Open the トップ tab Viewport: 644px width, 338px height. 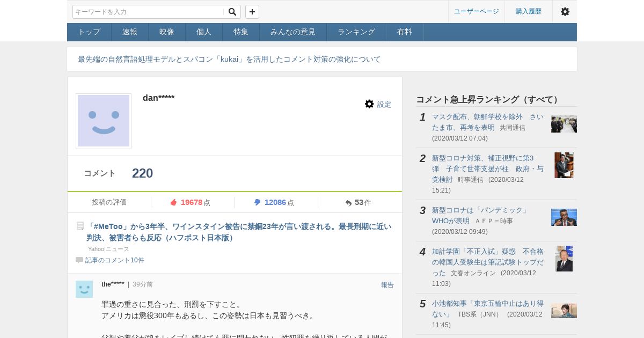coord(89,32)
